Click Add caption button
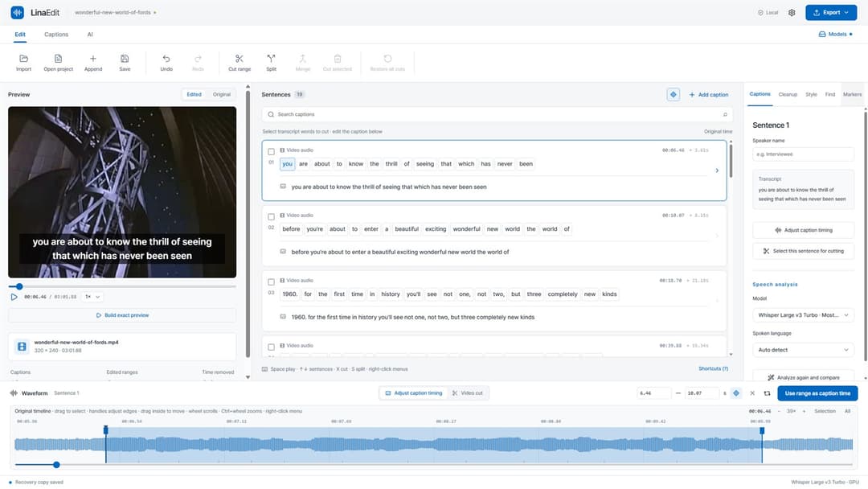This screenshot has width=868, height=489. coord(709,95)
